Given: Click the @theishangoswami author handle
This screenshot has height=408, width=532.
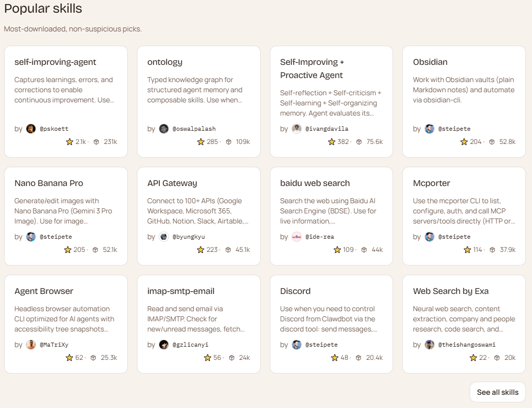Looking at the screenshot, I should point(467,345).
